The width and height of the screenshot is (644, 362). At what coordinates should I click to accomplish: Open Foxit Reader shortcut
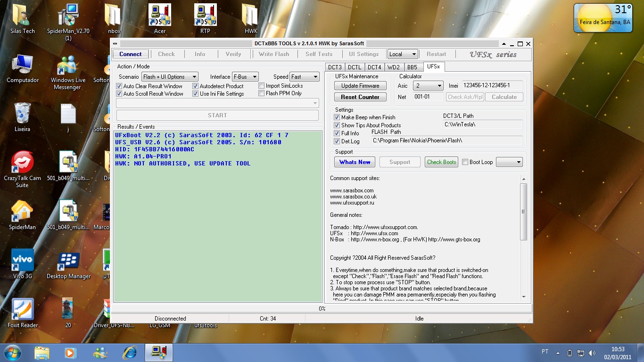[x=22, y=313]
